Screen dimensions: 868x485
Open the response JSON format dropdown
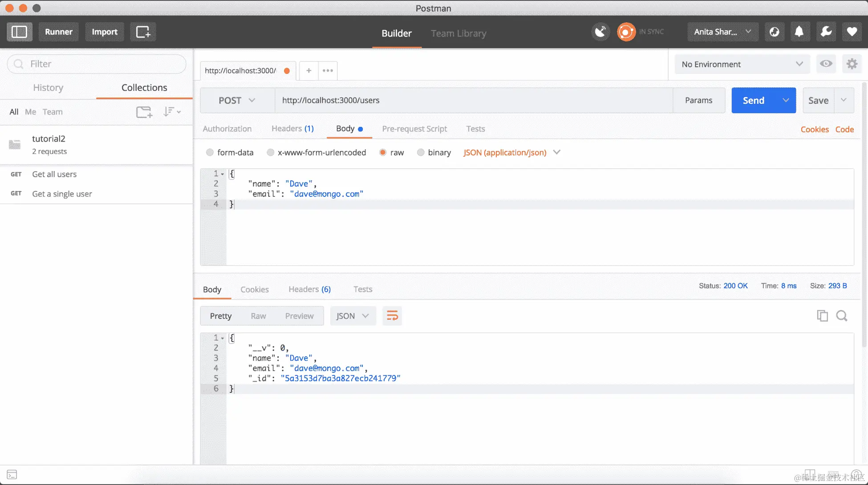(x=353, y=316)
